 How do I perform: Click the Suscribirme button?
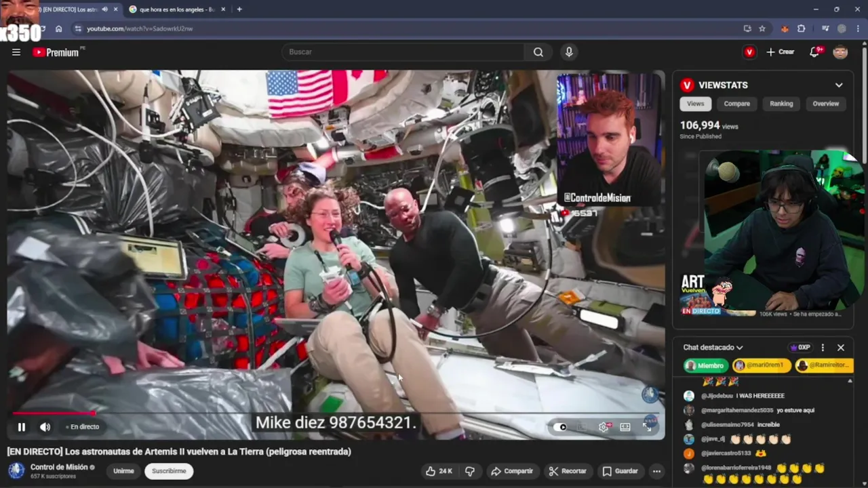169,471
